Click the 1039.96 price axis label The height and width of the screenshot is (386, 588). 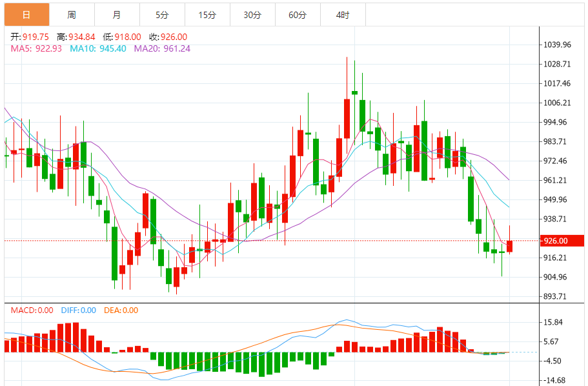[x=557, y=45]
